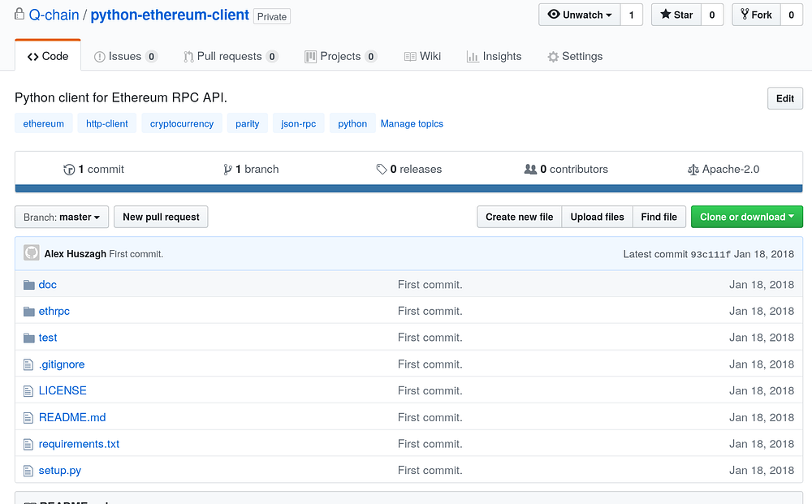
Task: Click the doc folder icon
Action: 29,285
